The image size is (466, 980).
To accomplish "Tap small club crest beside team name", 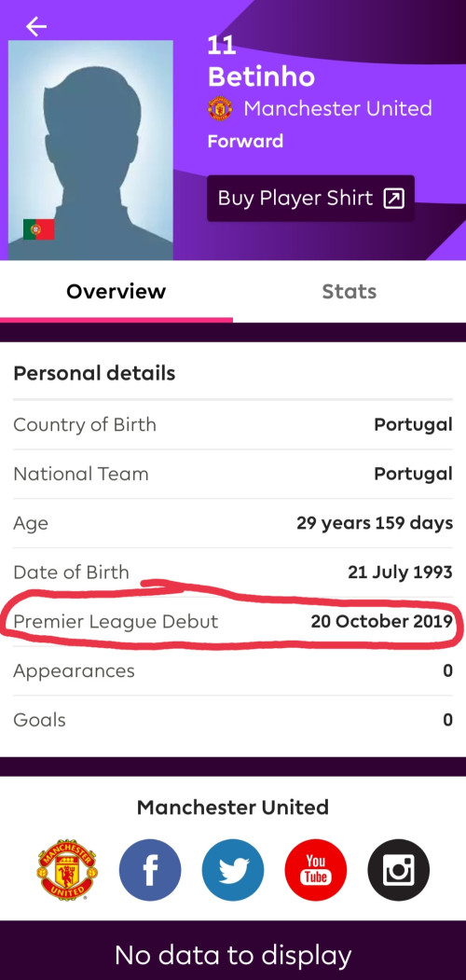I will click(220, 109).
